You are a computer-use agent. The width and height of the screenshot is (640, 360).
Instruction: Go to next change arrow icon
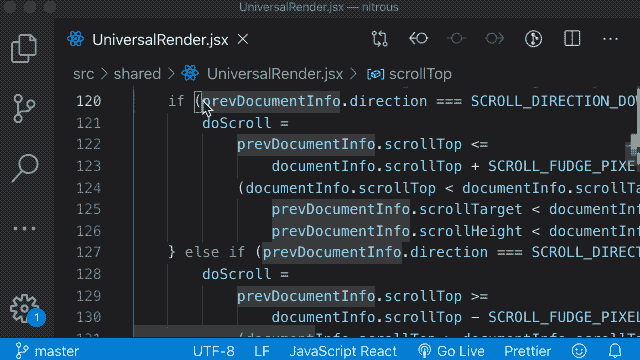pos(494,39)
